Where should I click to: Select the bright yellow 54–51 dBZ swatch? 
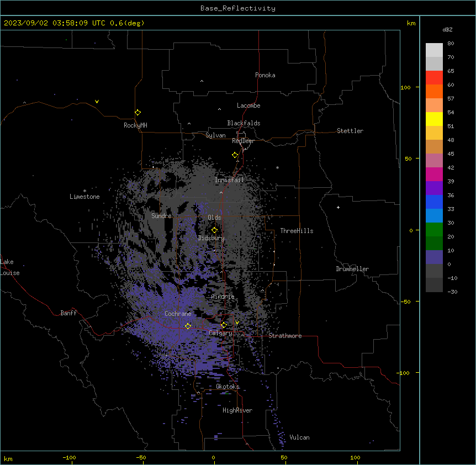click(434, 119)
